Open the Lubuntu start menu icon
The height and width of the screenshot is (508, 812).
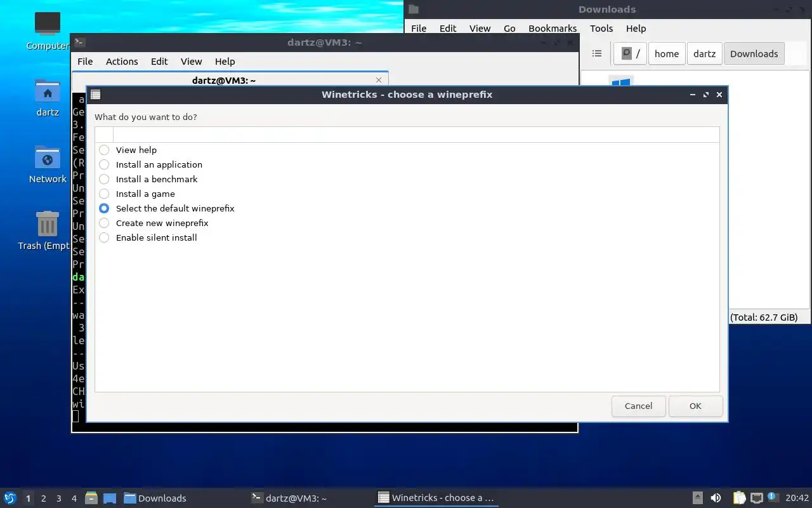coord(10,498)
